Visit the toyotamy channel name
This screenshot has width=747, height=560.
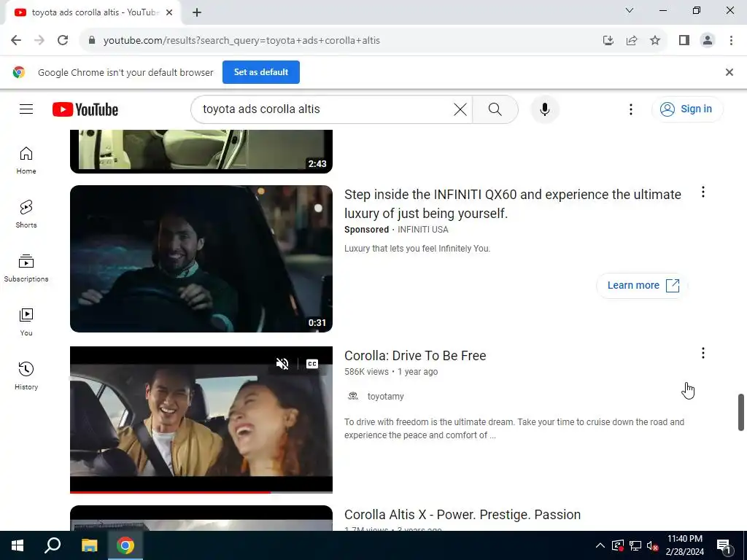click(x=385, y=396)
